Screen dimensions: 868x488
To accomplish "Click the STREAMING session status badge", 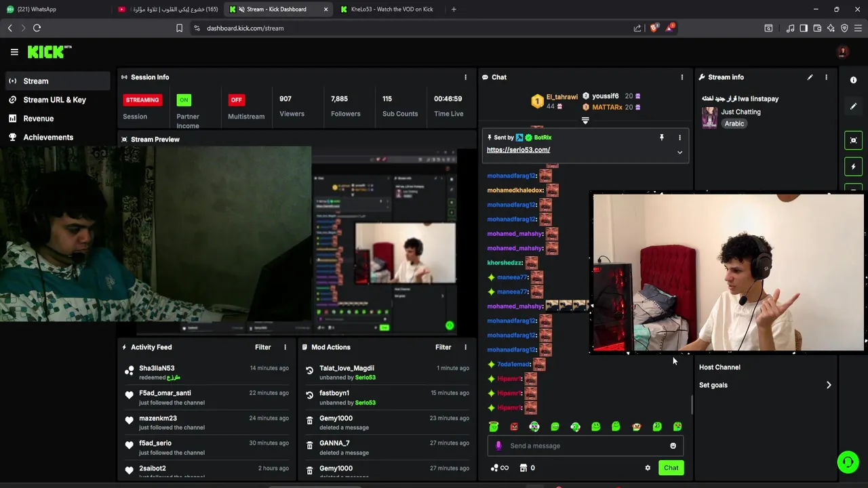I will click(x=142, y=100).
